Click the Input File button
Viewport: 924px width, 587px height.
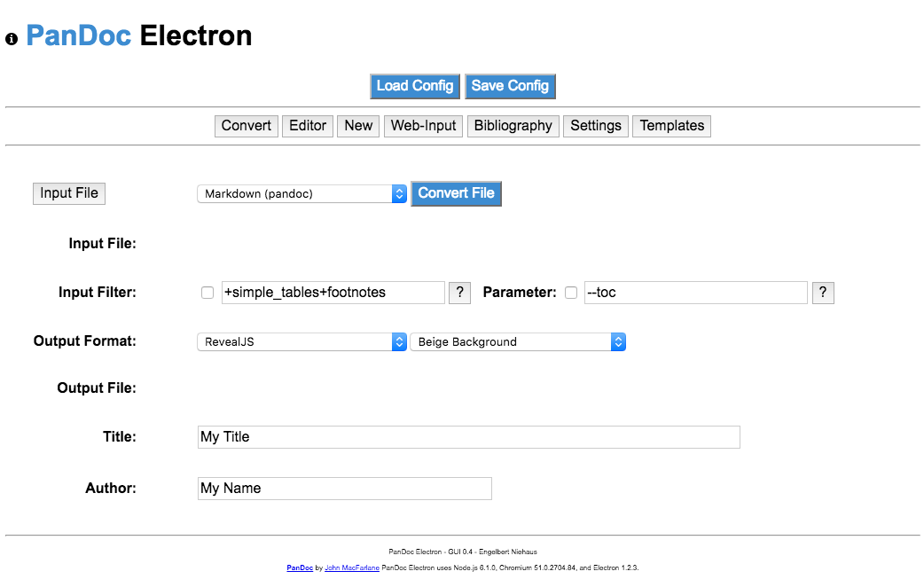point(68,193)
